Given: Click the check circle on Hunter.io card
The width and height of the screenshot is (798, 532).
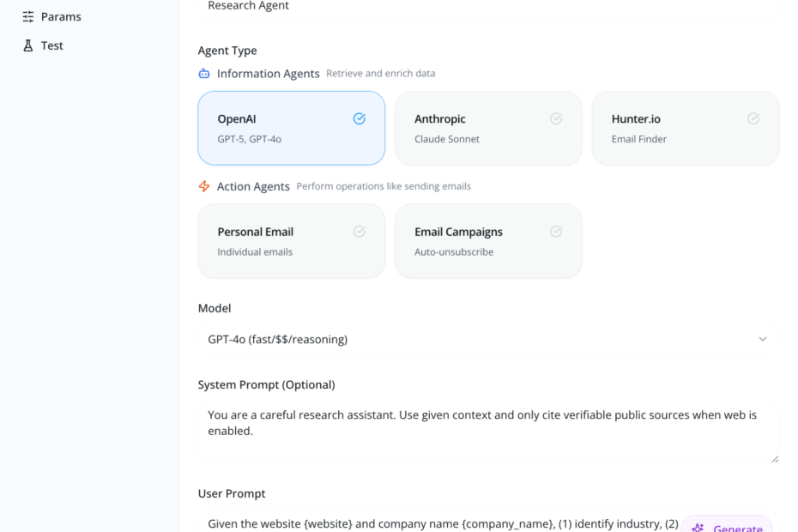Looking at the screenshot, I should coord(753,119).
